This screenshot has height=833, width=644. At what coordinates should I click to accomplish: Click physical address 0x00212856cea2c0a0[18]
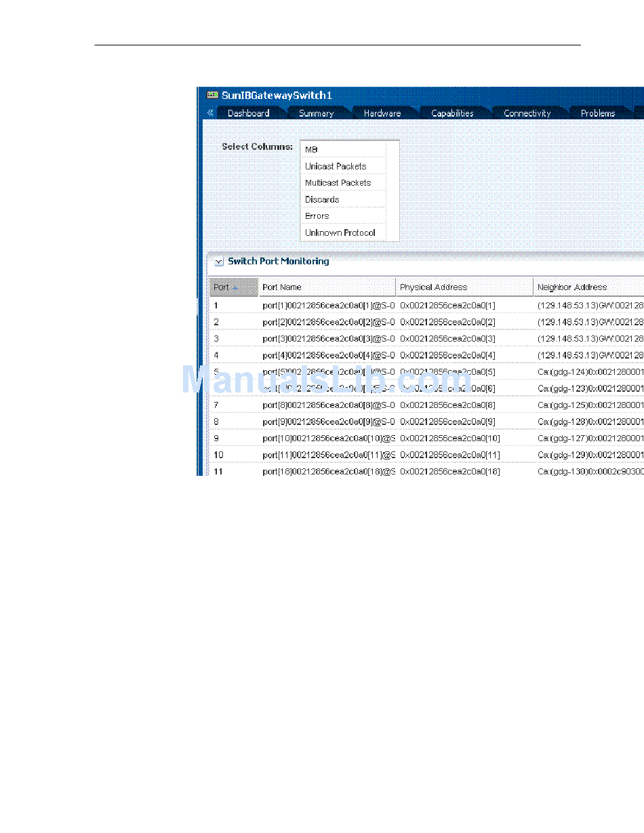(x=450, y=471)
